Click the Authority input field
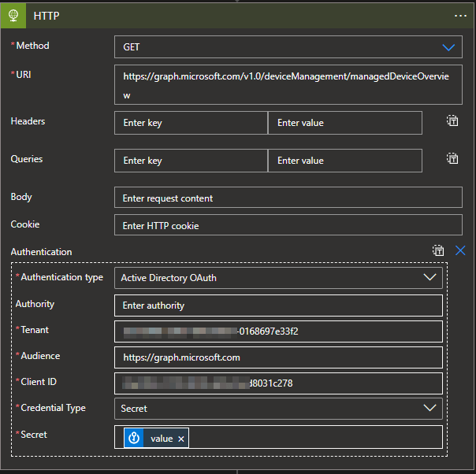This screenshot has width=476, height=474. pyautogui.click(x=278, y=306)
